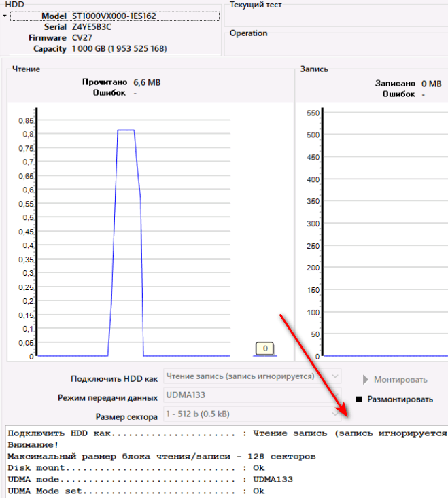Open the sector size dropdown 1 - 512 b
The width and height of the screenshot is (448, 498).
253,414
